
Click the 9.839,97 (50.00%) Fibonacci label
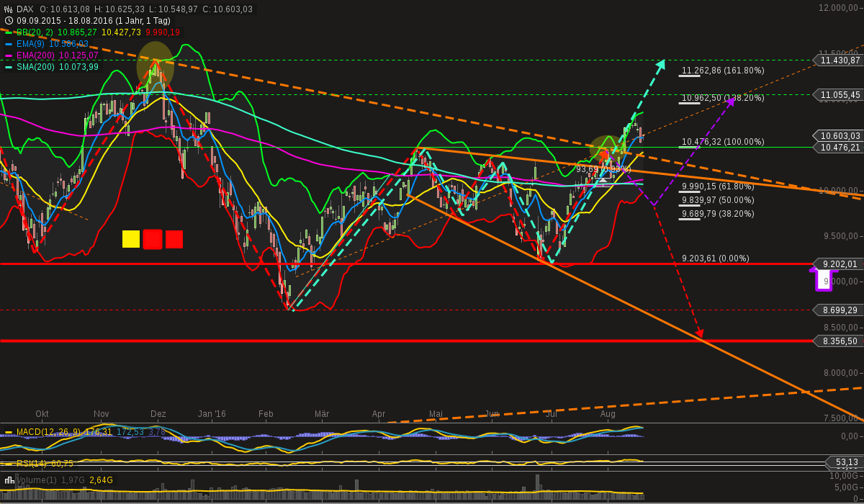(718, 200)
